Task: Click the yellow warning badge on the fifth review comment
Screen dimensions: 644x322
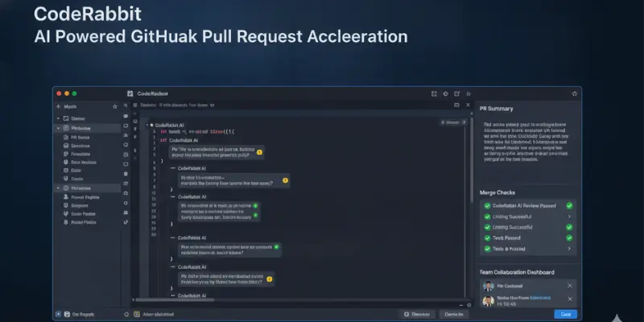Action: pyautogui.click(x=270, y=279)
